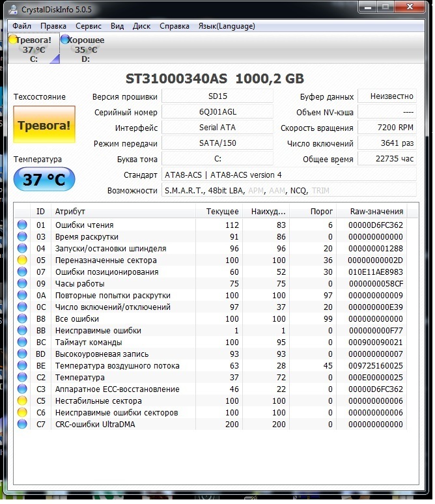Viewport: 435px width, 504px height.
Task: Click status orb for 04 Запуски/остановки шпинделя
Action: click(x=22, y=249)
